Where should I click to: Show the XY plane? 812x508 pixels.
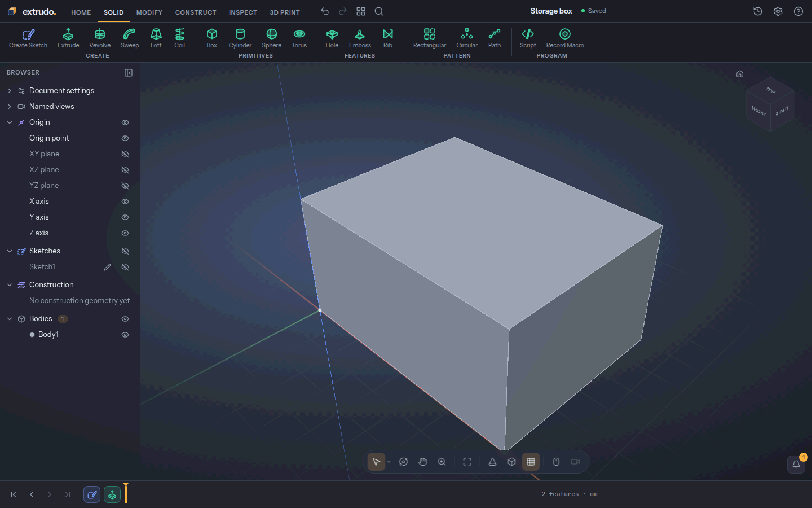(x=125, y=154)
